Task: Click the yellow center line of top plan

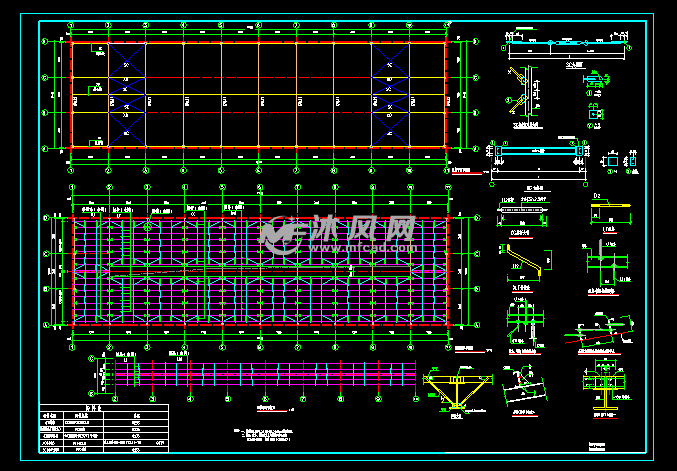Action: [x=260, y=94]
